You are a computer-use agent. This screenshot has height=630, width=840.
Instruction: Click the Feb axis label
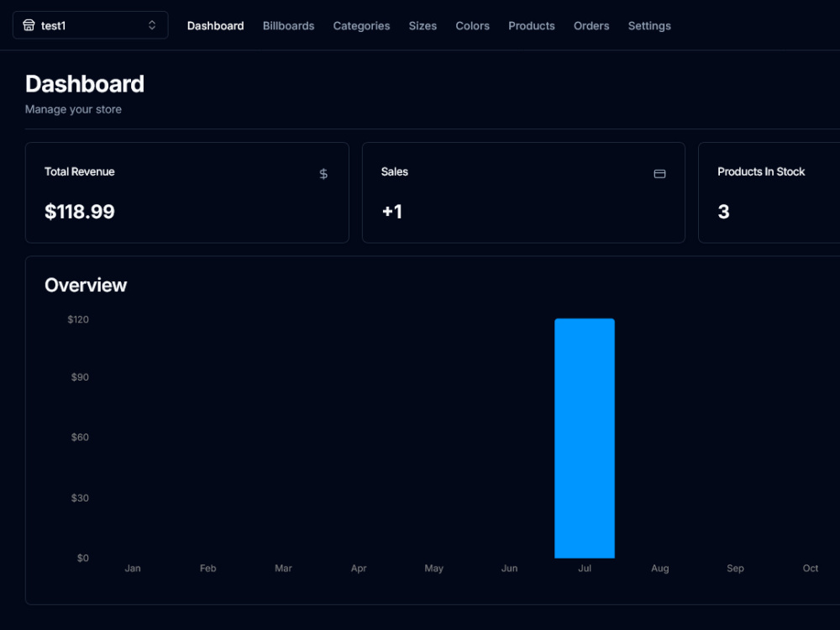pos(207,569)
